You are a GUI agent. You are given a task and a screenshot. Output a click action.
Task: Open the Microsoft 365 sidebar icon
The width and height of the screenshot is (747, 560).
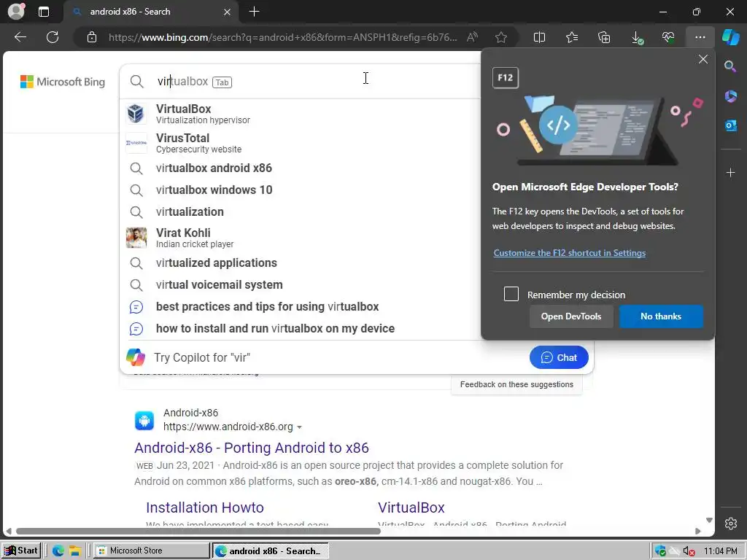click(x=730, y=96)
